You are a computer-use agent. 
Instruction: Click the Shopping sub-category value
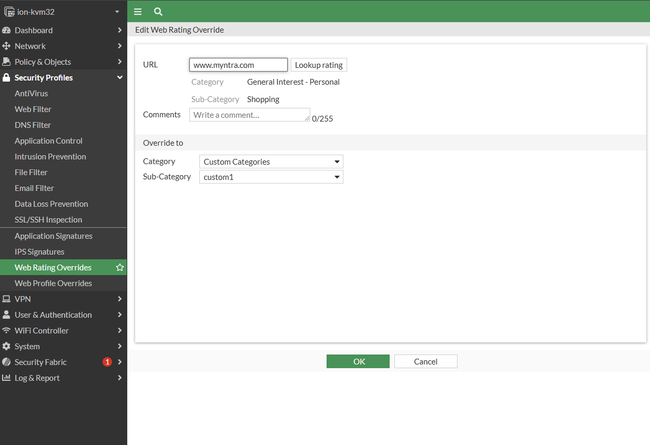click(x=263, y=100)
